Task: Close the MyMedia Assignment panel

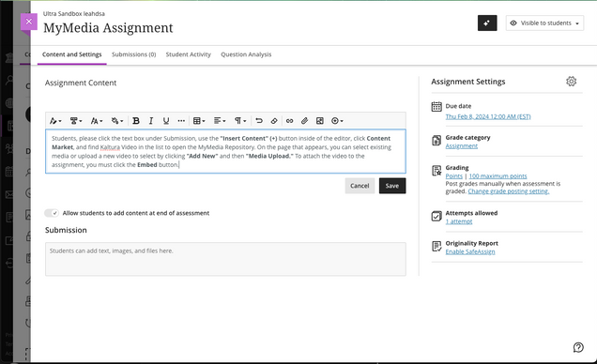Action: coord(29,22)
